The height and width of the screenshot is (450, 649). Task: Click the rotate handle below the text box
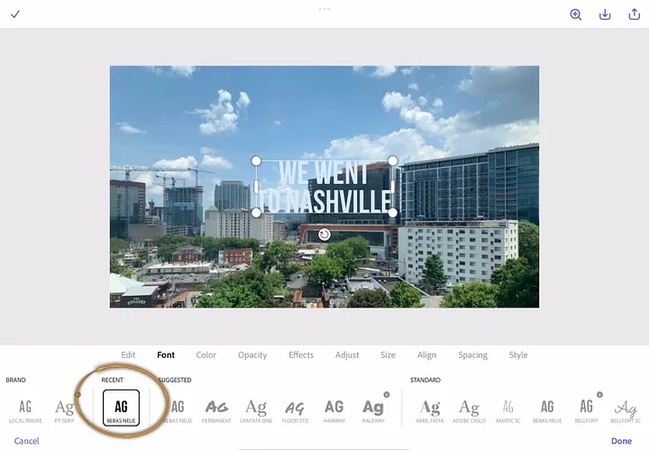pyautogui.click(x=324, y=234)
